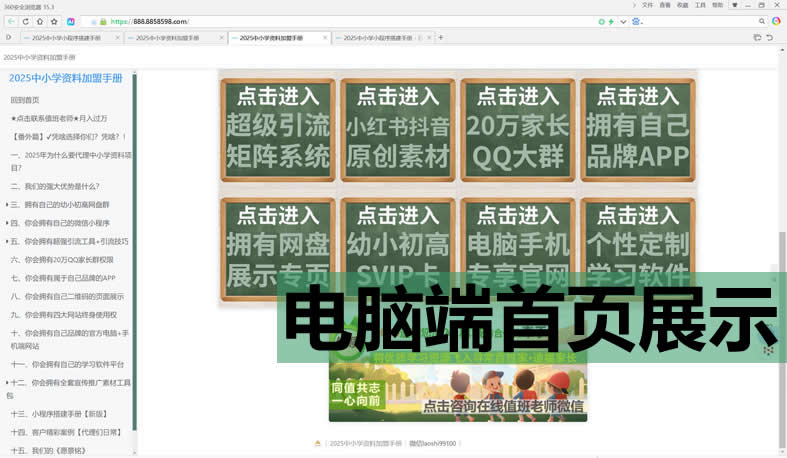Click the page scrollbar up arrow

coord(782,51)
